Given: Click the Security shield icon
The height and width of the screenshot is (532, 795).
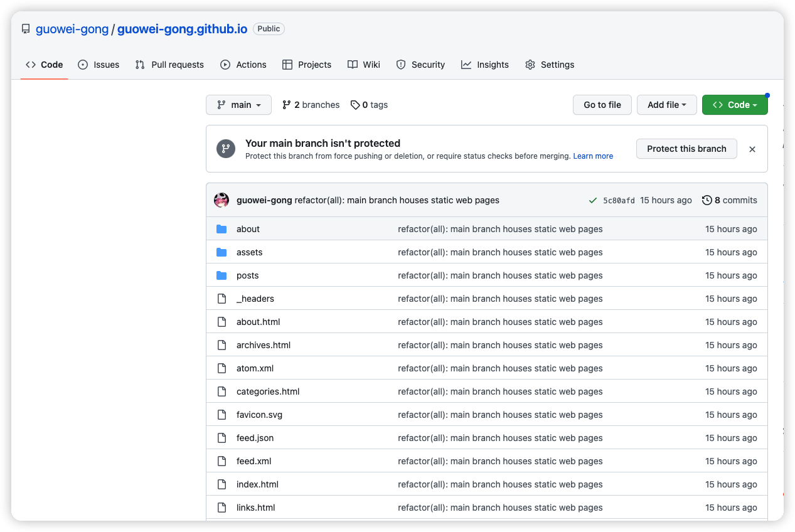Looking at the screenshot, I should (x=400, y=64).
